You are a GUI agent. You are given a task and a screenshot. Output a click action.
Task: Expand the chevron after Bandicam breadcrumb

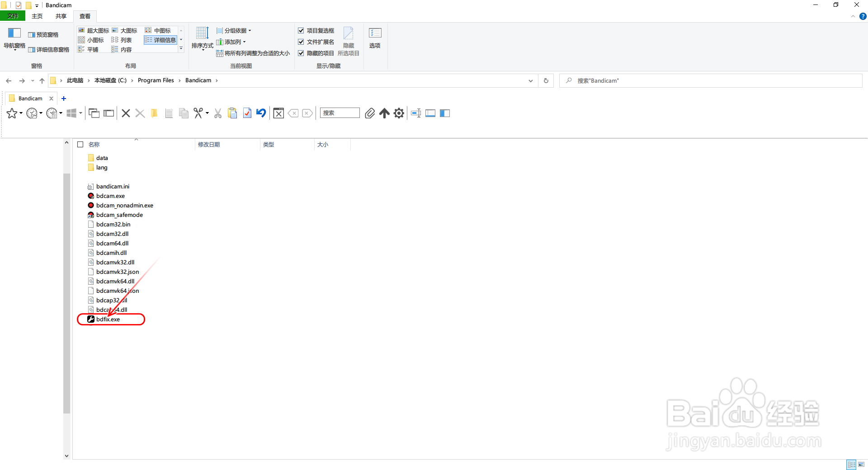pyautogui.click(x=217, y=81)
